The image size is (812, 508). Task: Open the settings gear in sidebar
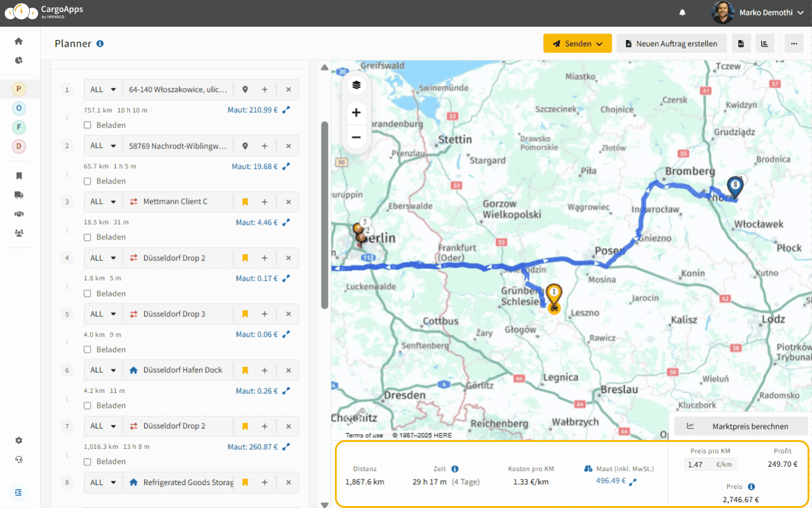(18, 440)
